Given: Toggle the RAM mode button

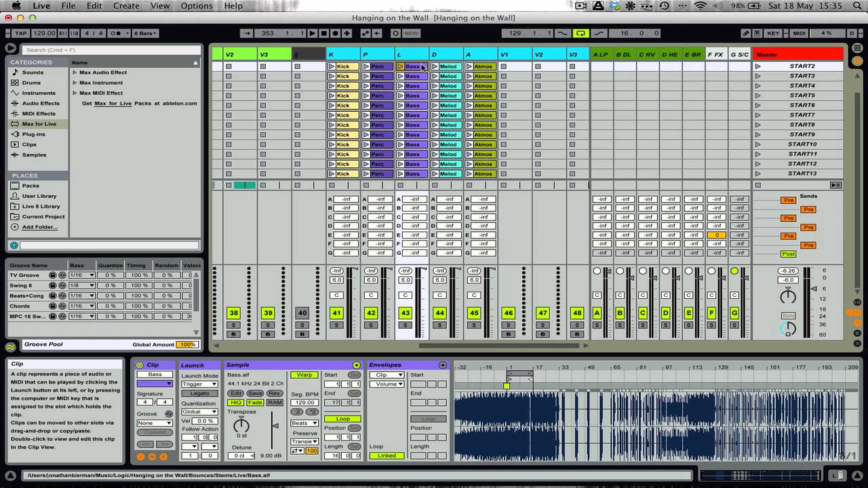Looking at the screenshot, I should pos(275,403).
